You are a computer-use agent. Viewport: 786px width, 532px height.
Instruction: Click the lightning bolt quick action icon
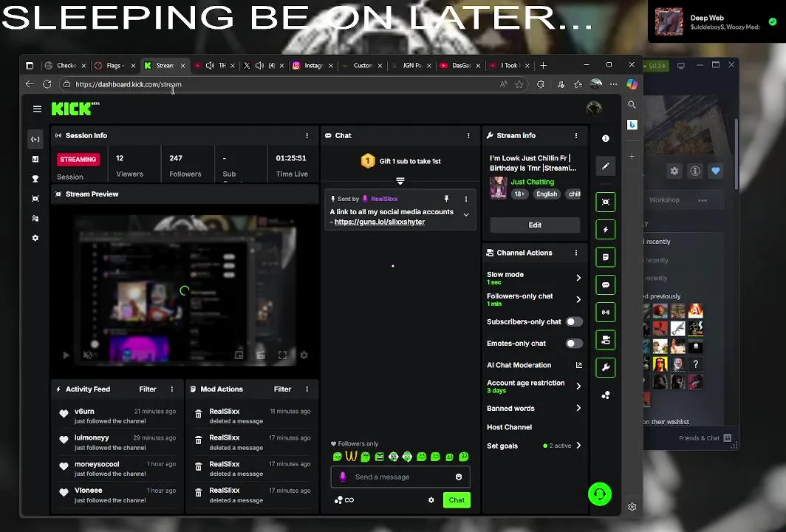pyautogui.click(x=606, y=230)
